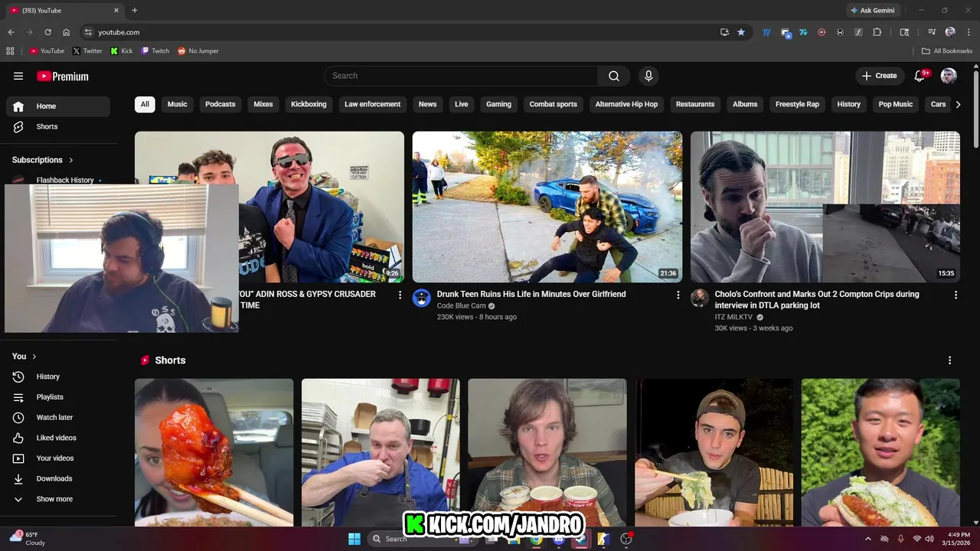Viewport: 980px width, 551px height.
Task: Open the Drunk Teen video thumbnail
Action: click(x=547, y=207)
